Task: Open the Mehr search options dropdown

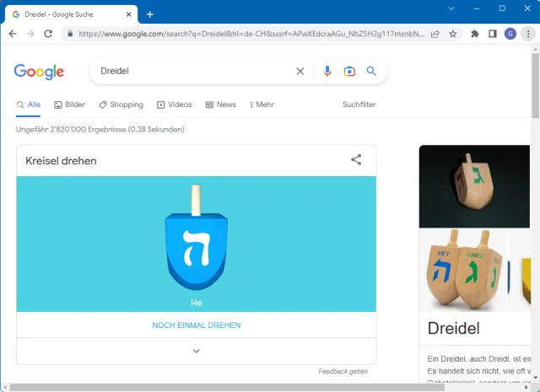Action: pos(262,105)
